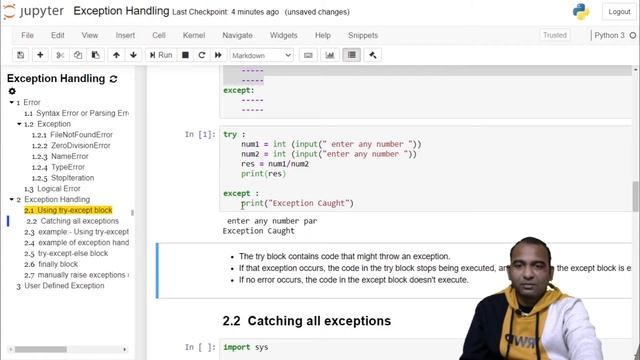
Task: Open the Navigate menu
Action: point(237,36)
